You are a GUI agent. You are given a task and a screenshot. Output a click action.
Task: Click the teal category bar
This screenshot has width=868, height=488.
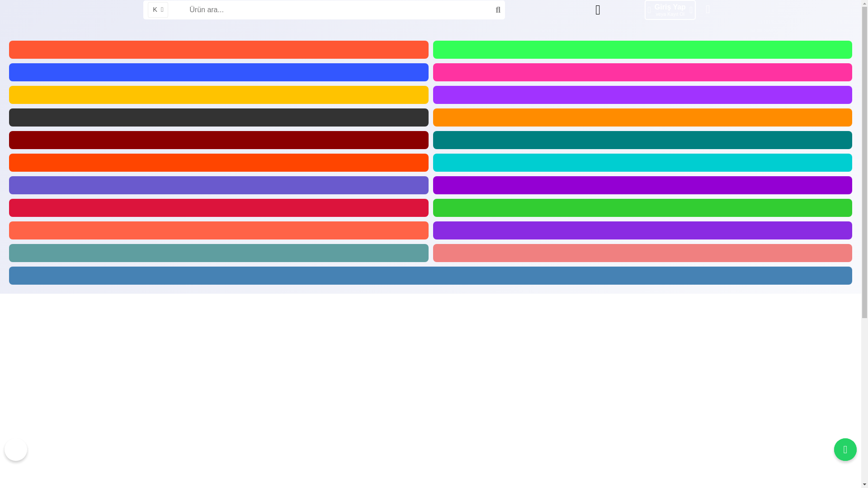tap(642, 140)
